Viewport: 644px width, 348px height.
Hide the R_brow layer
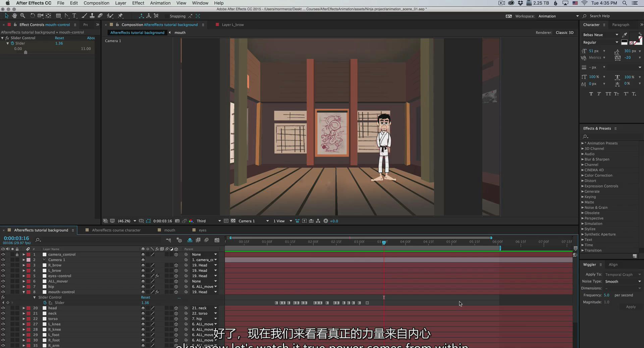[3, 265]
